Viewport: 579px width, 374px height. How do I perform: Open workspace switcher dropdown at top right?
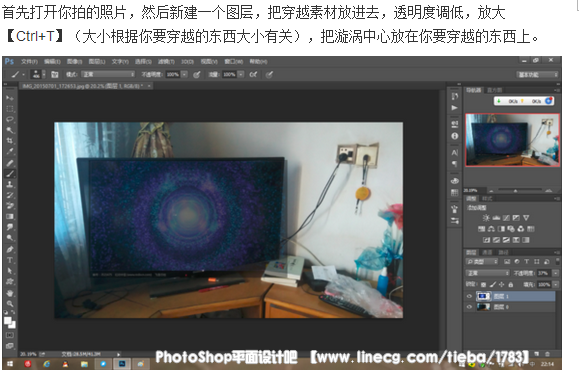(x=537, y=75)
